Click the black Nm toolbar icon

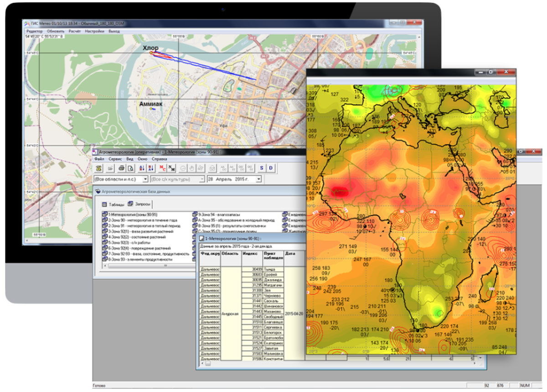(171, 168)
